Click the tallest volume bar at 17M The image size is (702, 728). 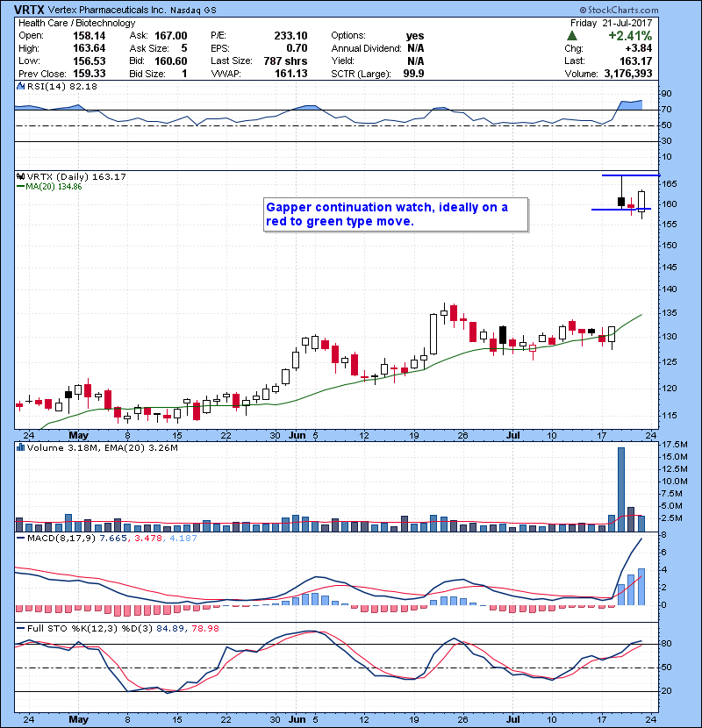pyautogui.click(x=621, y=489)
